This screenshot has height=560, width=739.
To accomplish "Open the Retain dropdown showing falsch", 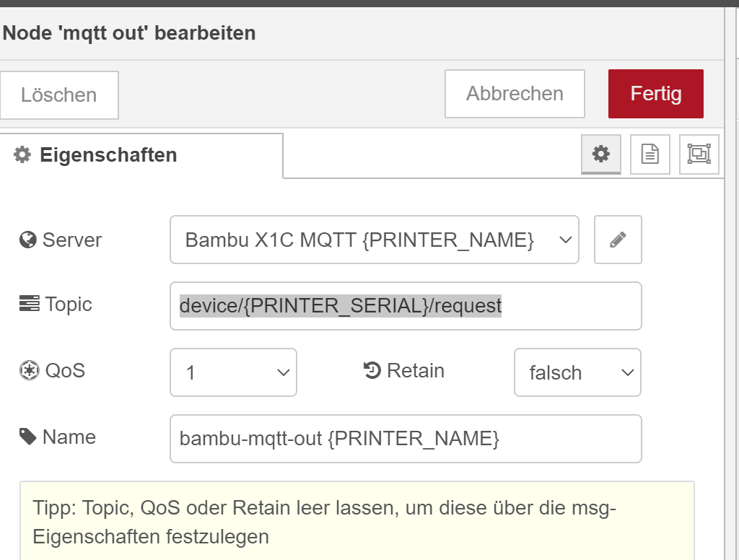I will coord(577,372).
